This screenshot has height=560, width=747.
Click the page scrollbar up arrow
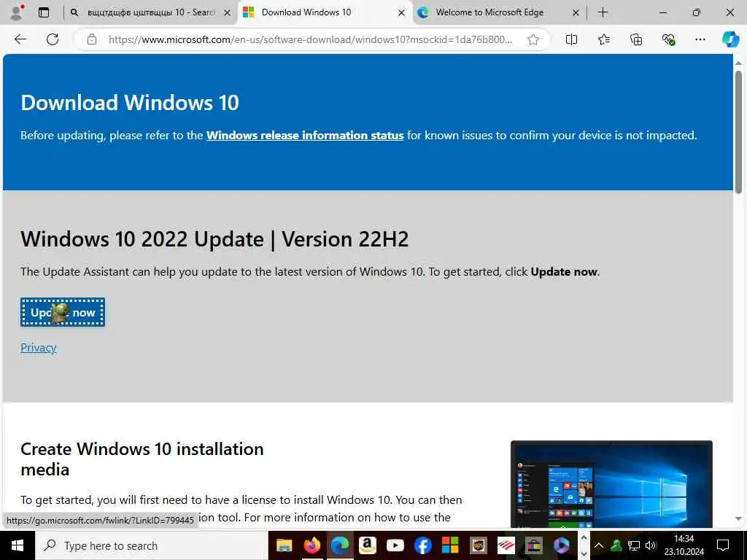(x=738, y=63)
